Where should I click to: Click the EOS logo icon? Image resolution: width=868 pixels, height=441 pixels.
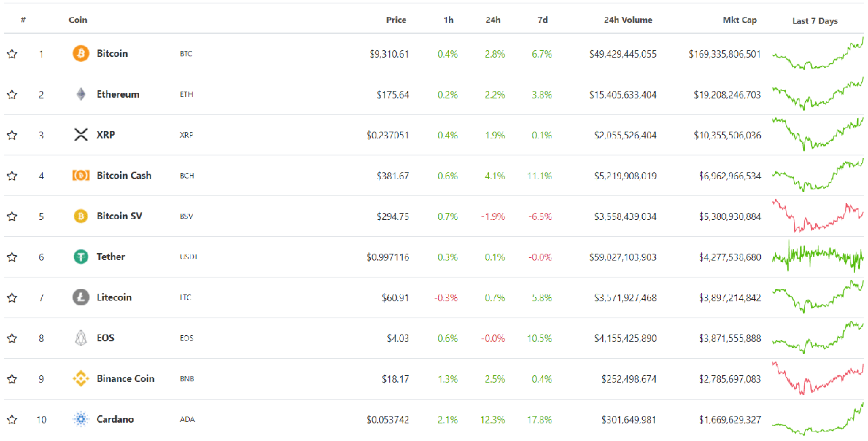81,339
